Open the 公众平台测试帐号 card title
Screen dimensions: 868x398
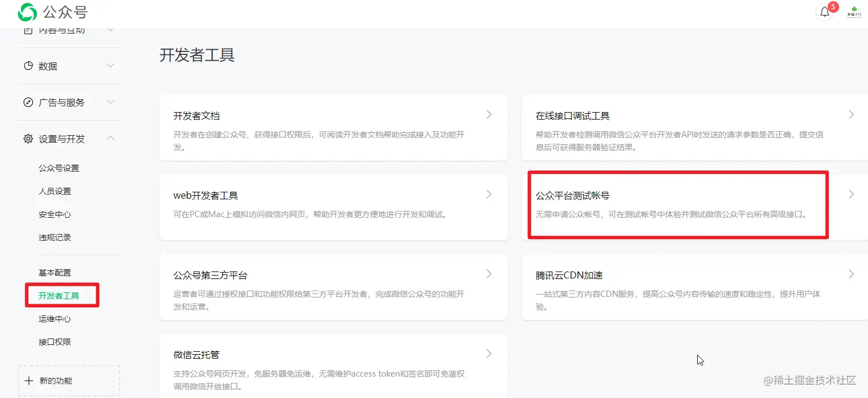point(573,195)
